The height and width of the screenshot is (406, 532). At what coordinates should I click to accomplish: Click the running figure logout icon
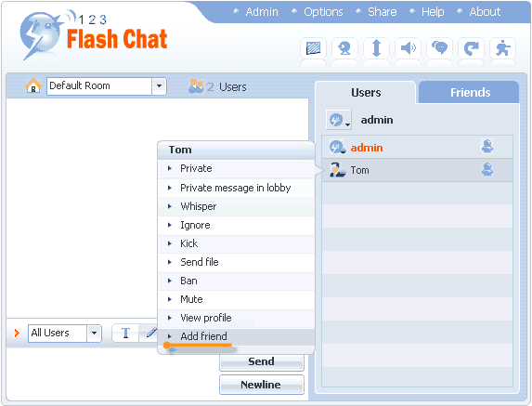point(503,48)
